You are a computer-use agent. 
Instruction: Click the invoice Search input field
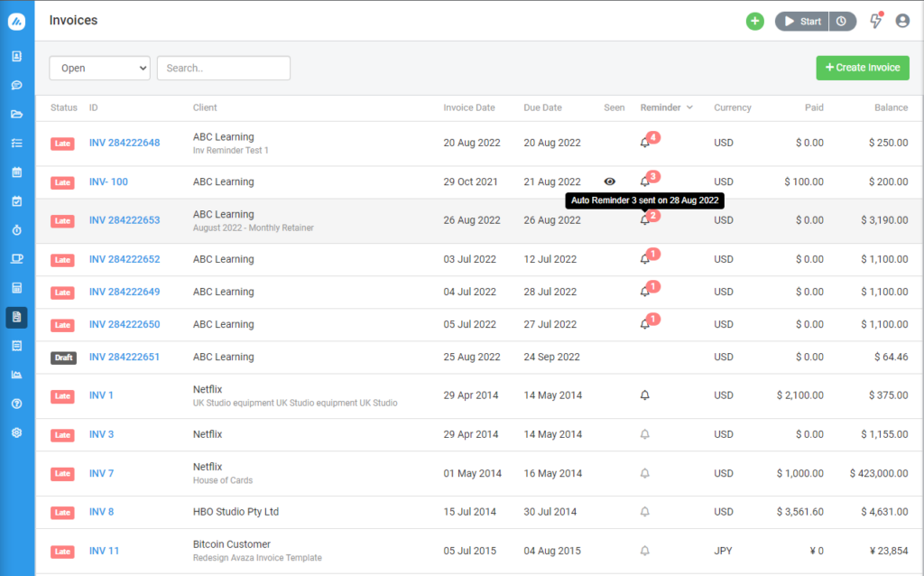pos(224,68)
